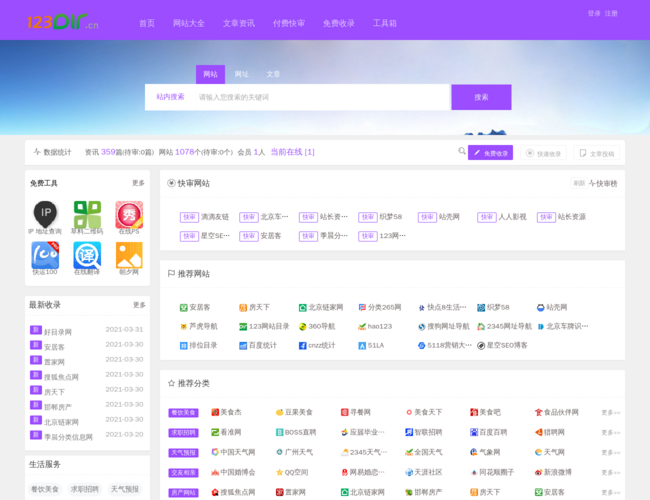Viewport: 650px width, 500px height.
Task: Open 排位目录 site link
Action: [x=198, y=345]
